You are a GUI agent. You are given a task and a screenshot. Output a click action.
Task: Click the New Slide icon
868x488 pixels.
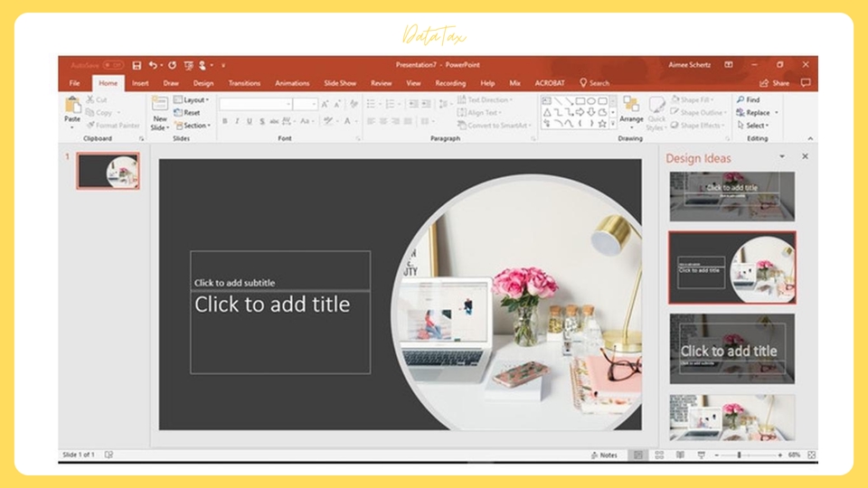click(159, 104)
